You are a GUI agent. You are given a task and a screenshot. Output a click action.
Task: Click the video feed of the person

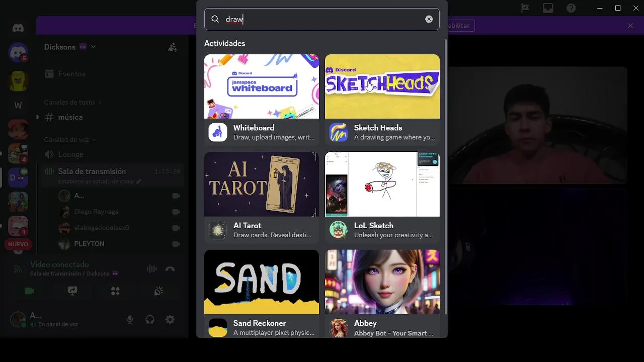coord(538,126)
